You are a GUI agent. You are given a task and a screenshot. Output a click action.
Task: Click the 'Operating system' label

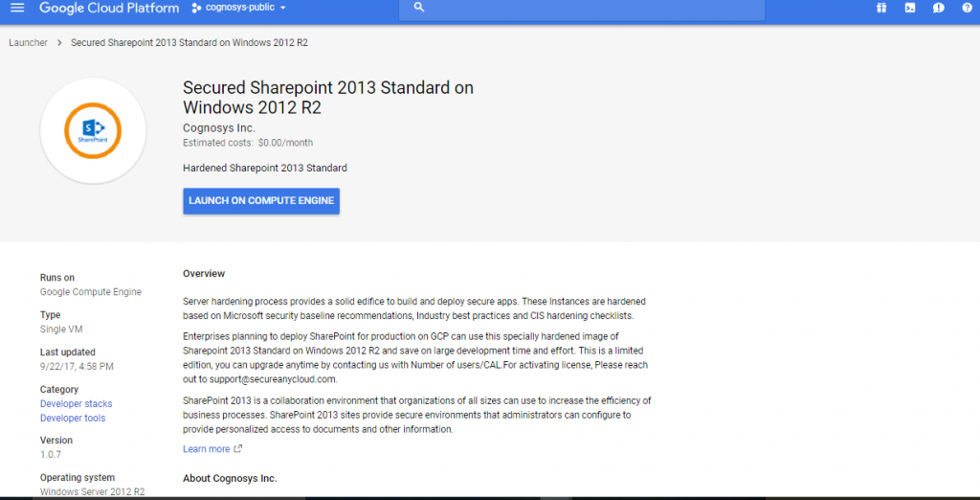tap(78, 477)
